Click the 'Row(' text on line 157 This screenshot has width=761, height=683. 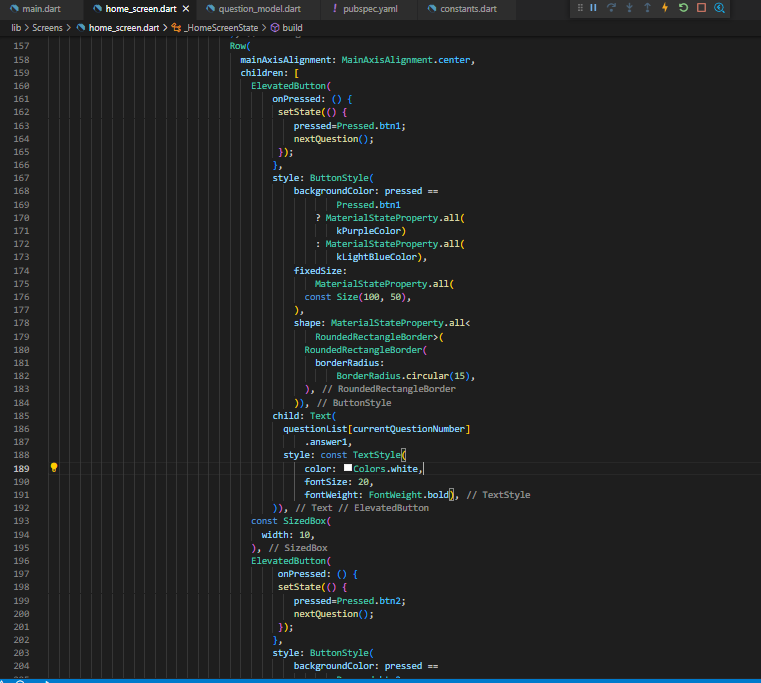pos(240,46)
